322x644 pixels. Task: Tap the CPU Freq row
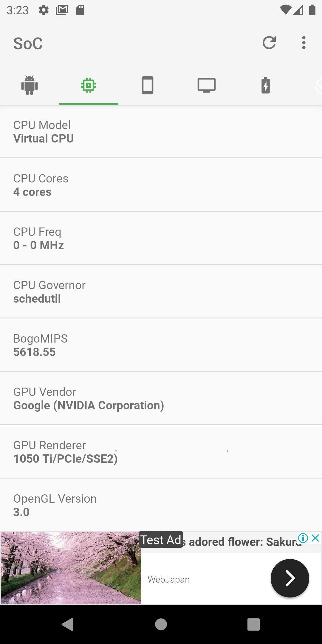click(x=161, y=238)
